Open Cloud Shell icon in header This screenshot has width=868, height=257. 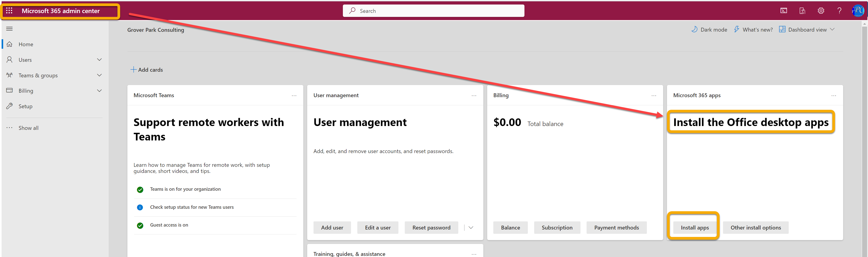pos(784,11)
